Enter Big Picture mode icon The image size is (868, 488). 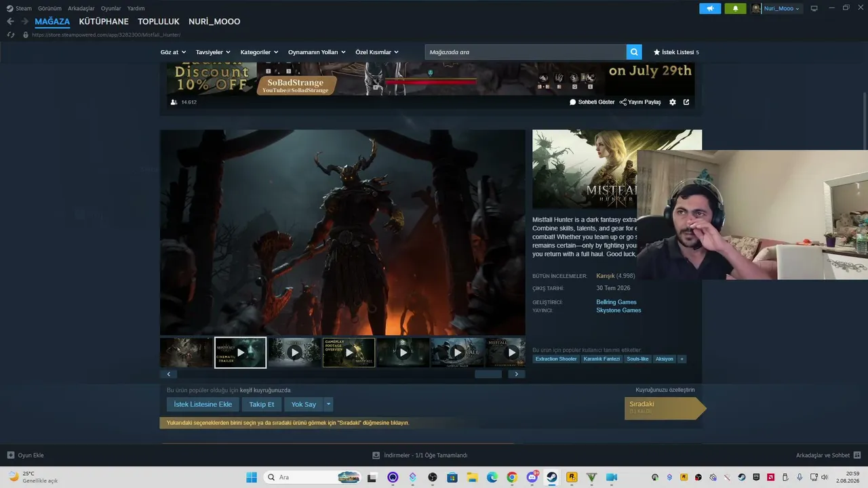(x=814, y=8)
